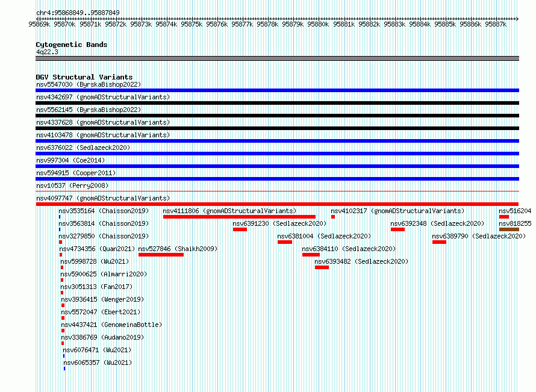The image size is (536, 392).
Task: Open nsv6392348 (Sedlazeck2020) label
Action: [438, 223]
